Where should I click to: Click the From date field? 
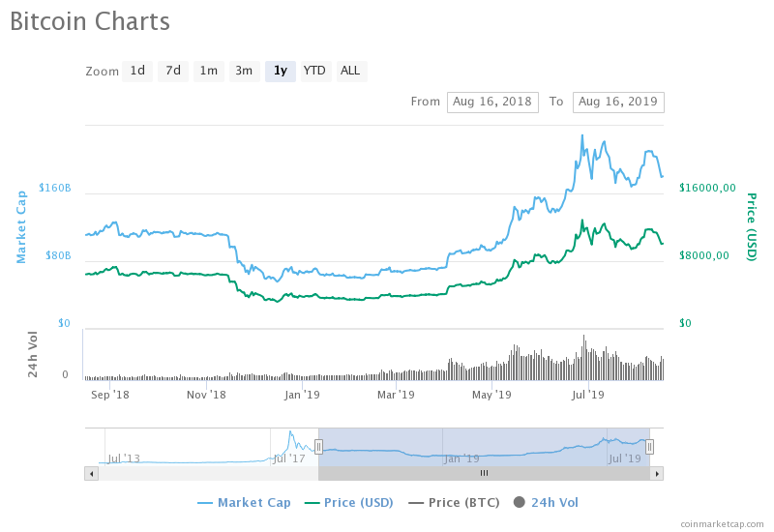click(x=492, y=103)
